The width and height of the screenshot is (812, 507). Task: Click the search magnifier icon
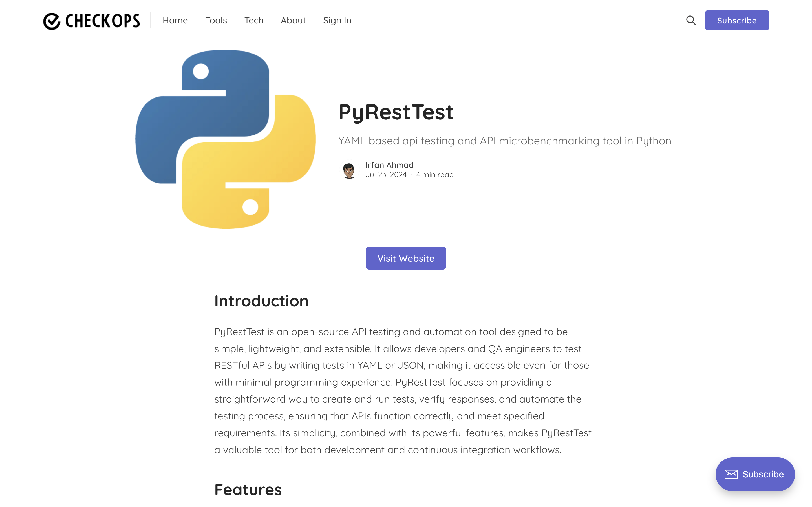point(691,20)
